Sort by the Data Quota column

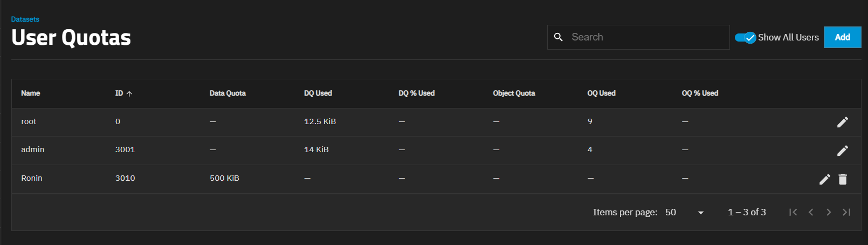pos(228,93)
